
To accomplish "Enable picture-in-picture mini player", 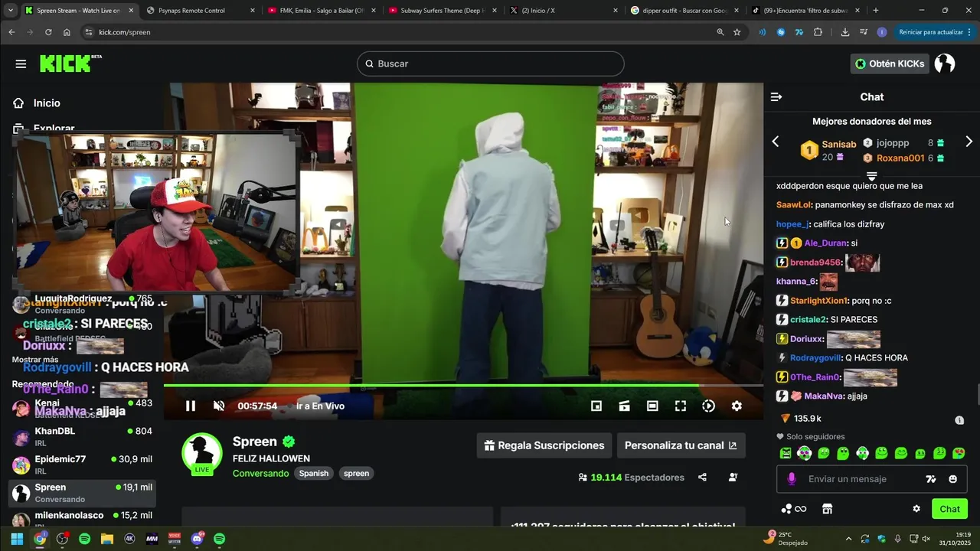I will pyautogui.click(x=596, y=406).
